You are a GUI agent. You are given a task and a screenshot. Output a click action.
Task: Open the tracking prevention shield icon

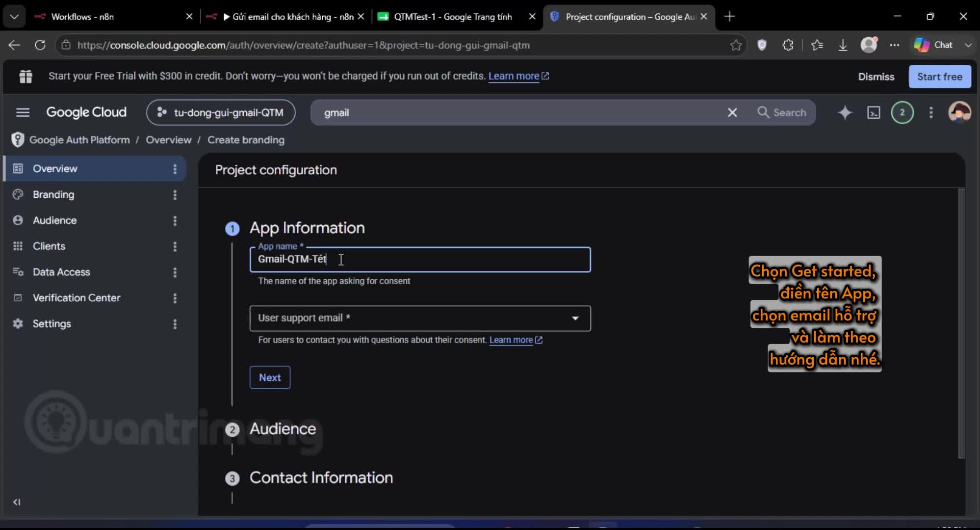[762, 45]
